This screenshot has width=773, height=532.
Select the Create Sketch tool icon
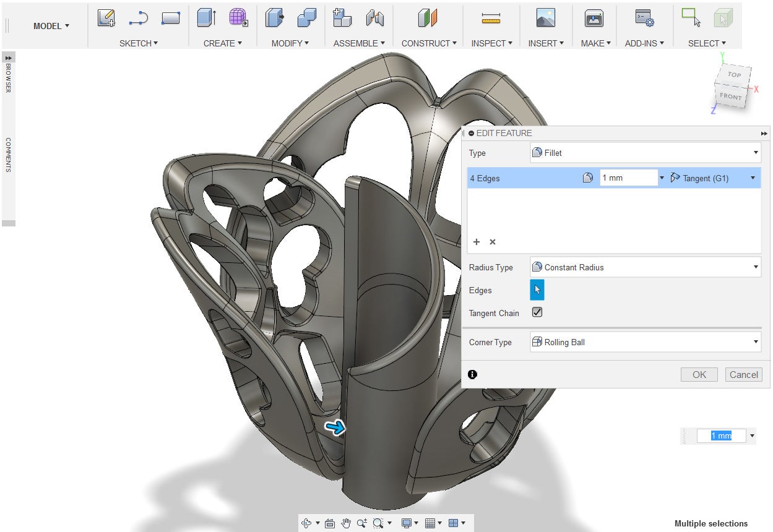coord(106,19)
